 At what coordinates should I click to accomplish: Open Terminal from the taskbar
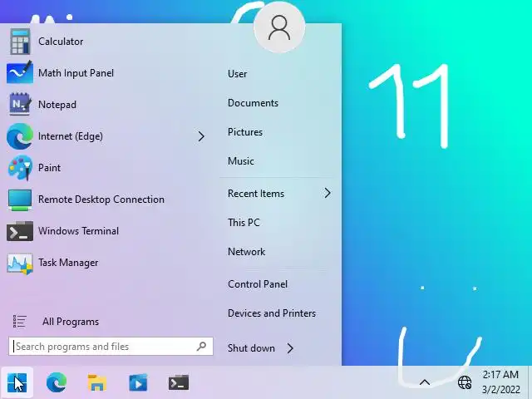[x=179, y=382]
